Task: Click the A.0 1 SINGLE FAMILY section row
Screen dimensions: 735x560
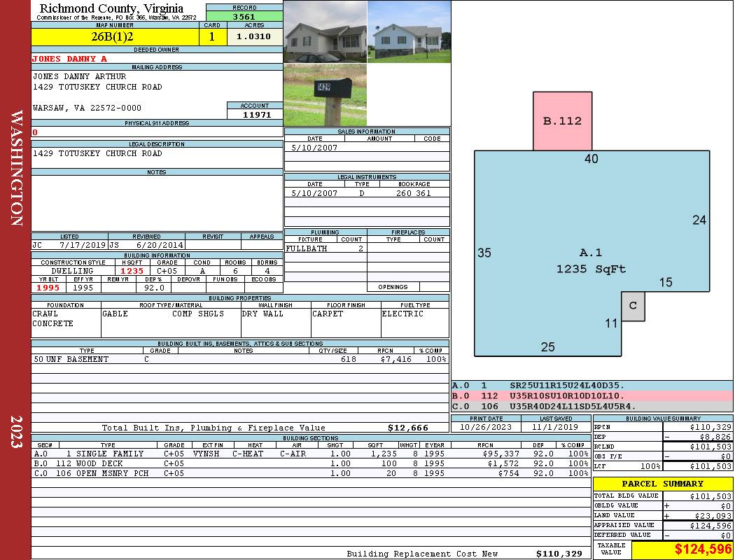Action: click(x=311, y=454)
